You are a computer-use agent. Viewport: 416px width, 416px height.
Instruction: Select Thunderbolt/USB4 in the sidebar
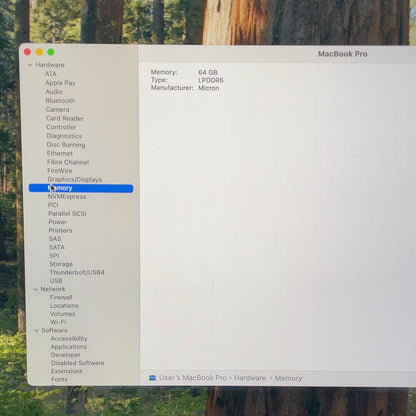[77, 272]
